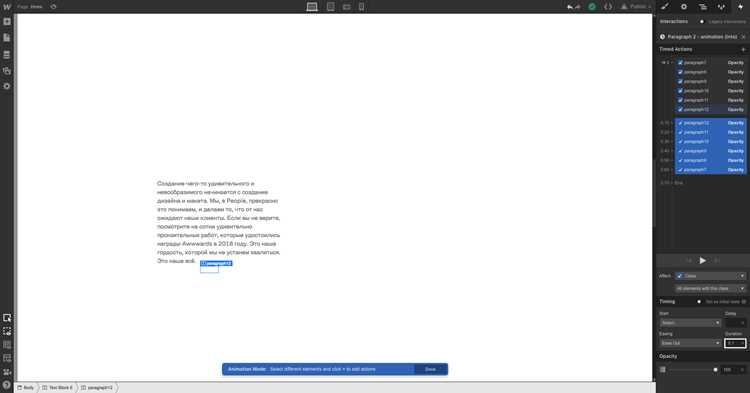This screenshot has height=393, width=750.
Task: Toggle checkbox of unhighlighted paragraph7 action
Action: click(x=680, y=63)
